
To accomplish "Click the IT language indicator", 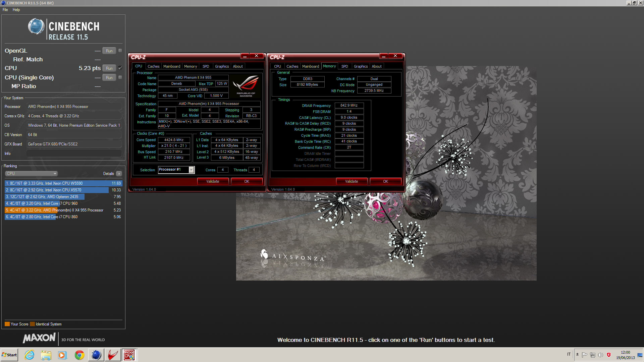I will (569, 354).
